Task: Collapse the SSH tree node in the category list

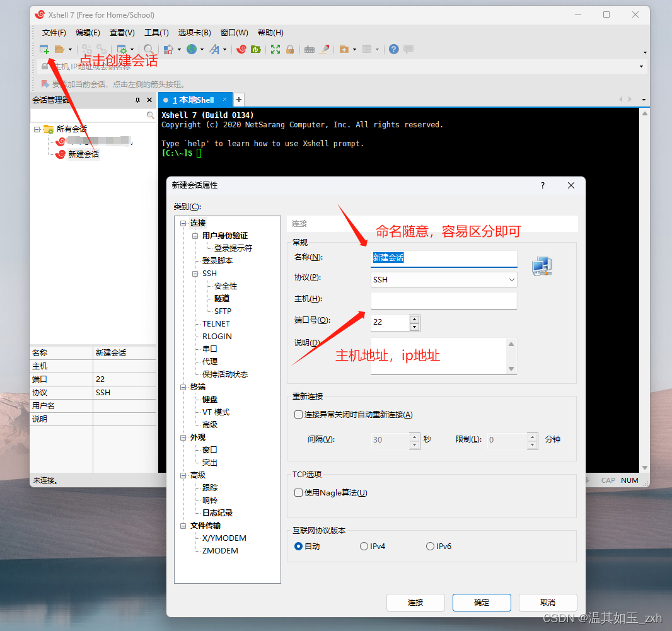Action: click(x=195, y=273)
